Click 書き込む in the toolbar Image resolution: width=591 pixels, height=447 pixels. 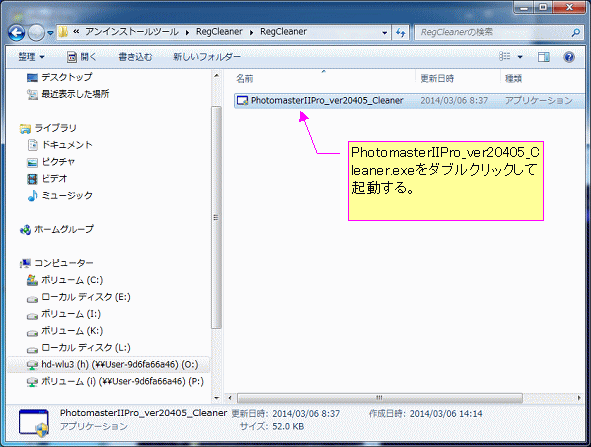pyautogui.click(x=135, y=57)
